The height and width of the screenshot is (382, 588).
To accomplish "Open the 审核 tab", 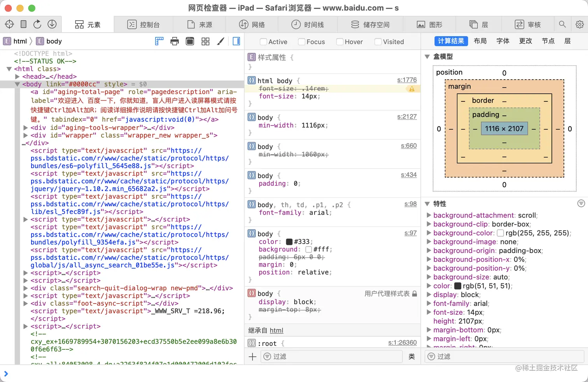I will pyautogui.click(x=528, y=24).
